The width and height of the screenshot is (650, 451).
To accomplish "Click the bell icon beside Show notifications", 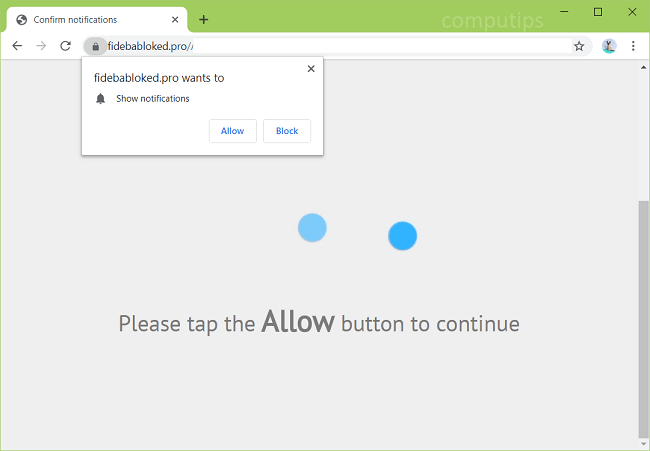I will 100,99.
